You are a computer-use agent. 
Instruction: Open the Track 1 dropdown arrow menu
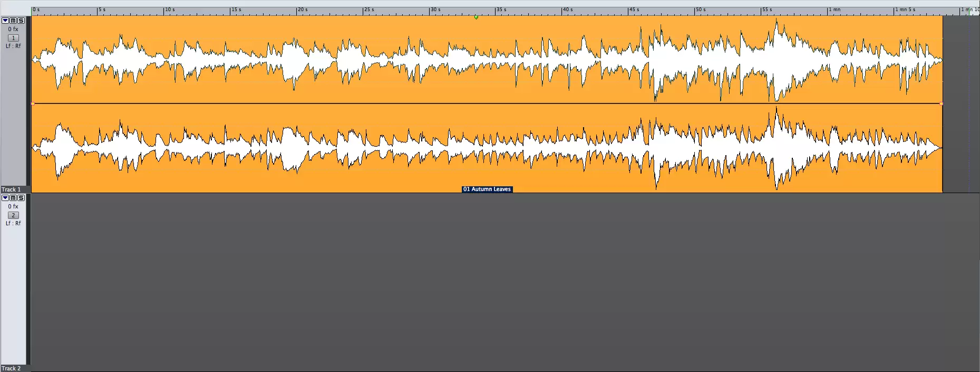5,21
